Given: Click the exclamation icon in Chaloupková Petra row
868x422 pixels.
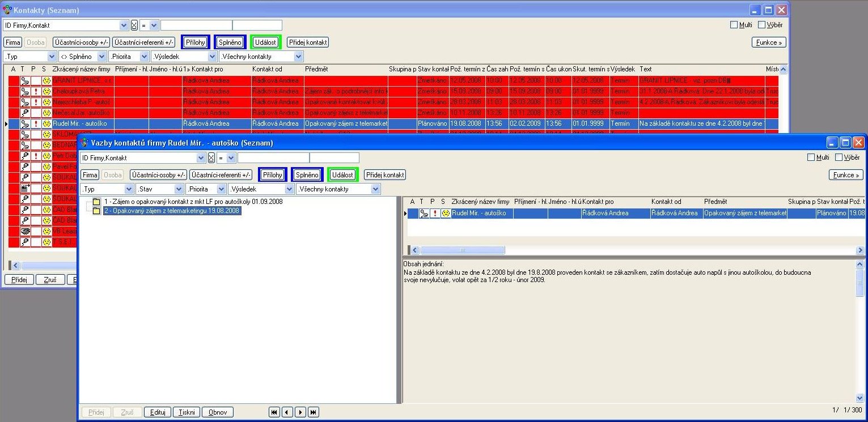Looking at the screenshot, I should (36, 91).
